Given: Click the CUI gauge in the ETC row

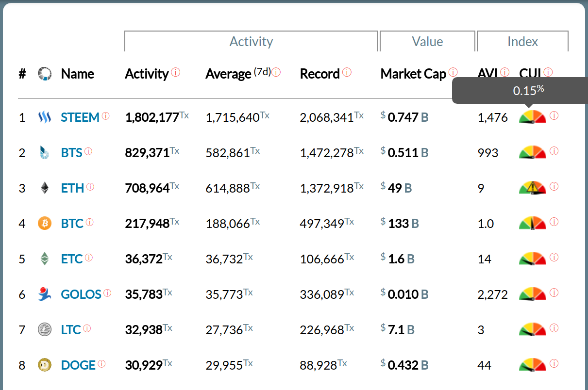Looking at the screenshot, I should (533, 259).
